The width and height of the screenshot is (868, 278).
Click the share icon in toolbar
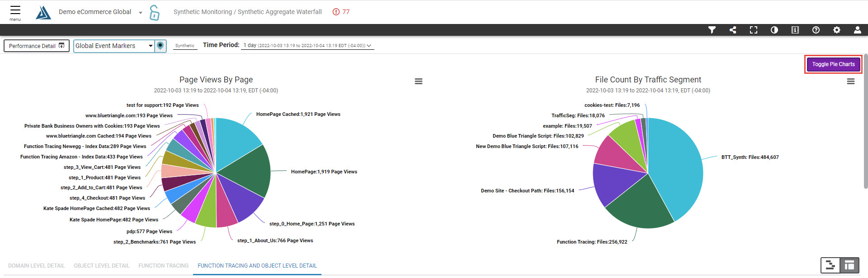732,30
